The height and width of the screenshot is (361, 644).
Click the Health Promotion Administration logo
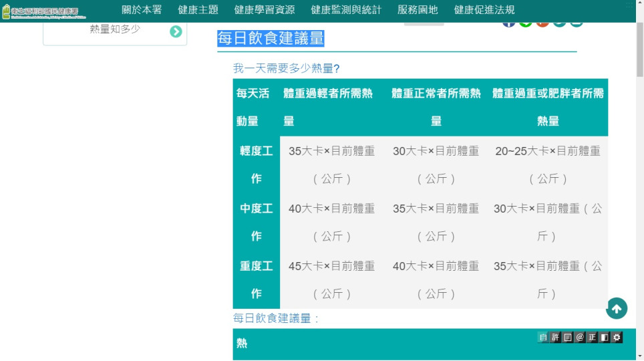(41, 11)
